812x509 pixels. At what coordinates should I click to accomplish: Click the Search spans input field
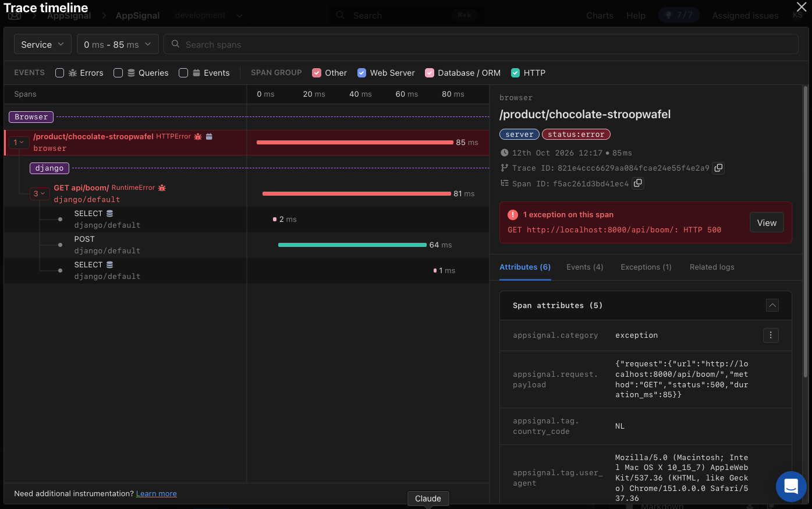(481, 44)
